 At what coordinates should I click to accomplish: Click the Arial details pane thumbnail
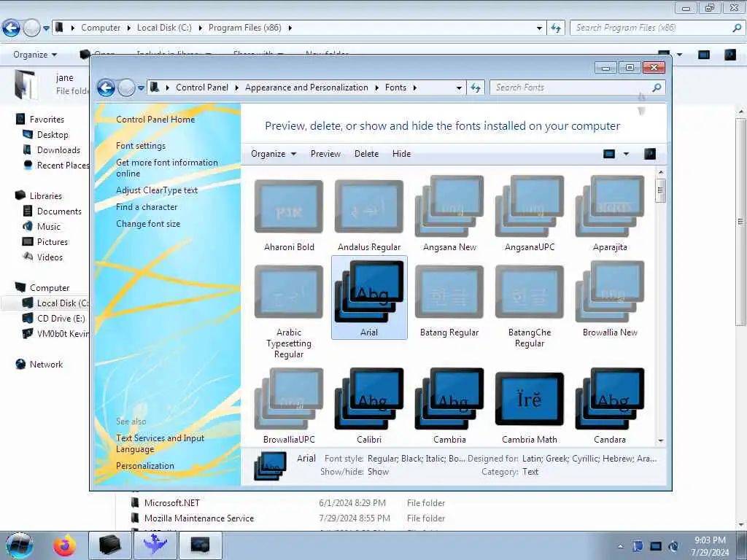tap(270, 466)
